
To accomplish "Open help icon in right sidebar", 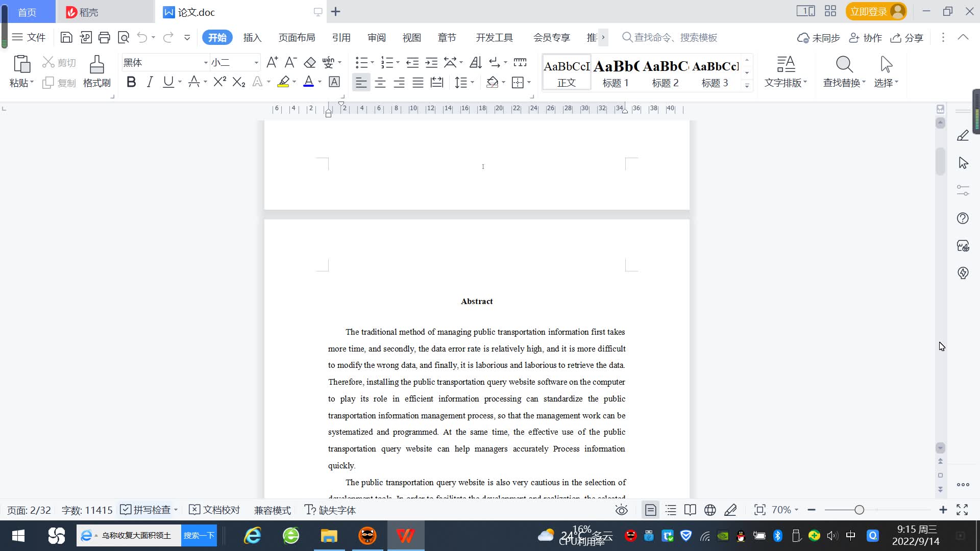I will coord(963,218).
